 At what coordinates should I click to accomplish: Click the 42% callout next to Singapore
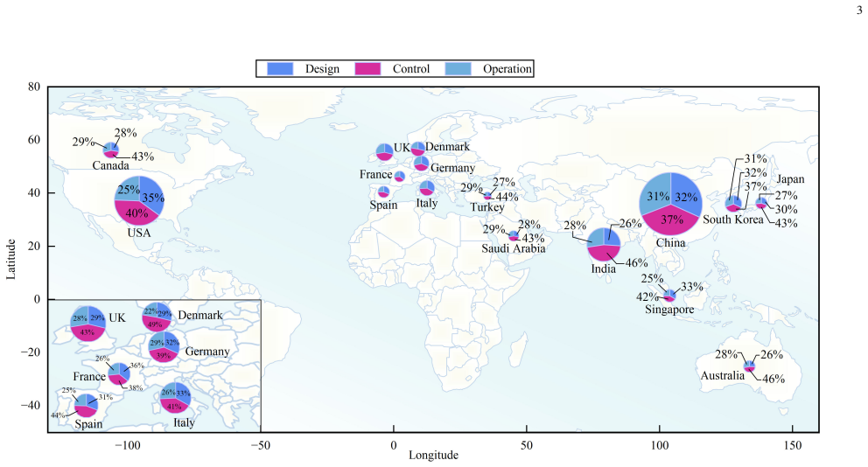[x=647, y=297]
